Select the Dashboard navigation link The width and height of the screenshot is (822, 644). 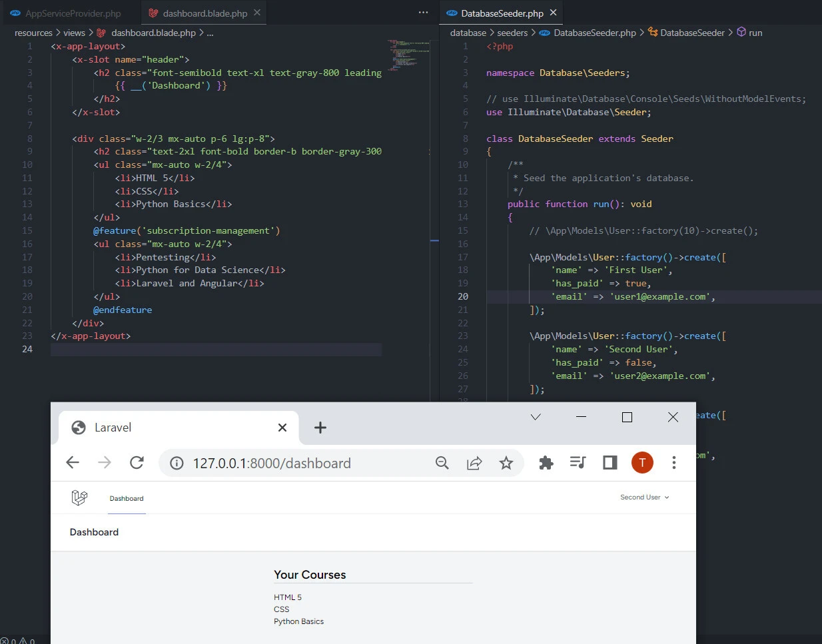(127, 497)
